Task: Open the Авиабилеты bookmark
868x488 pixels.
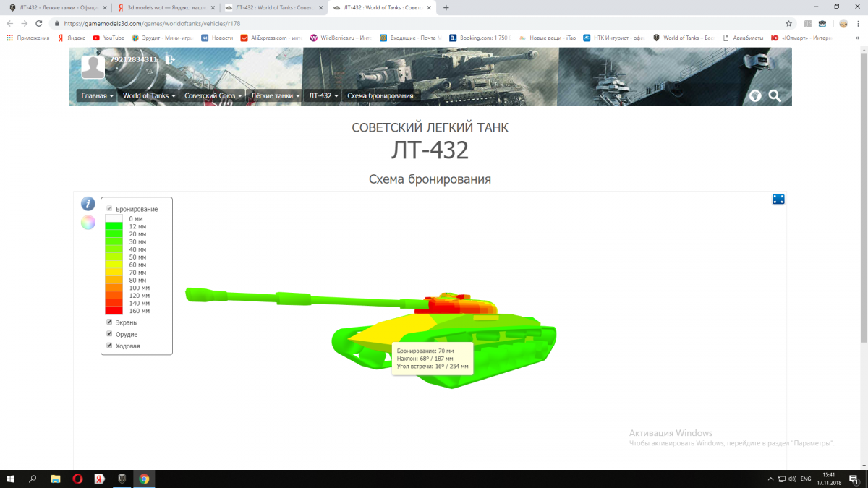Action: coord(744,38)
